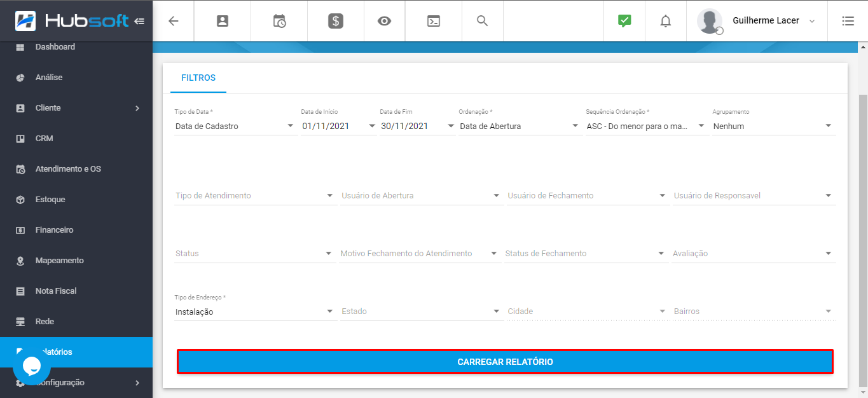Click the terminal console toolbar icon
The height and width of the screenshot is (398, 868).
[x=433, y=21]
